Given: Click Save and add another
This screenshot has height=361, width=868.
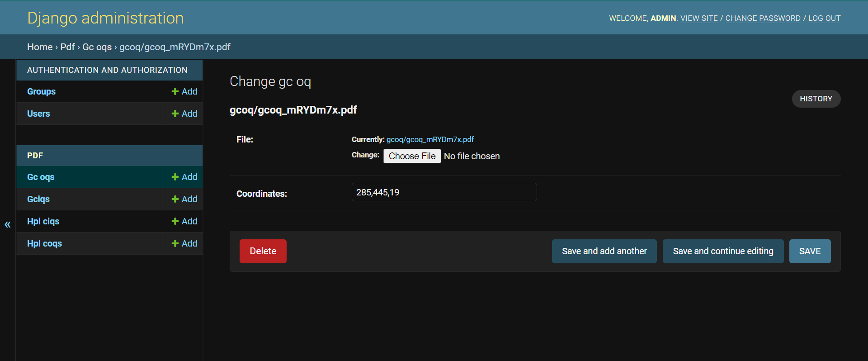Looking at the screenshot, I should 604,251.
